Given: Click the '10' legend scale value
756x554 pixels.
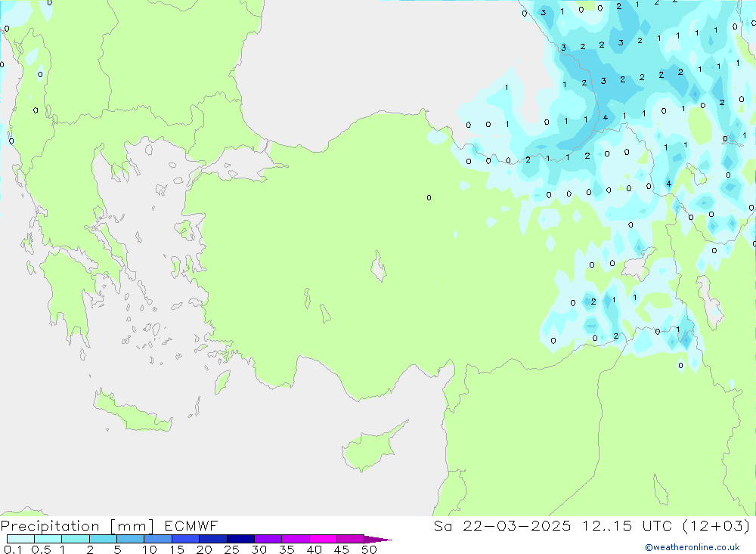Looking at the screenshot, I should click(150, 549).
